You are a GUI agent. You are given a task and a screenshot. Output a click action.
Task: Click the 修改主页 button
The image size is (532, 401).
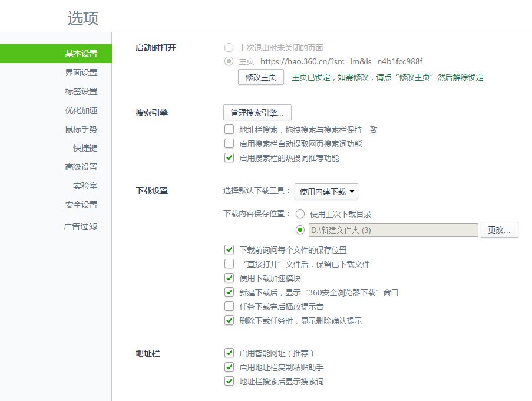coord(260,77)
